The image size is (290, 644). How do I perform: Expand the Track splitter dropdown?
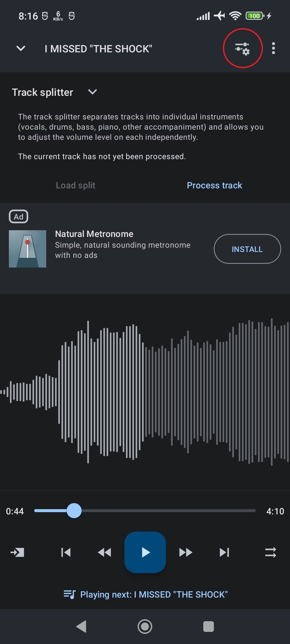(92, 92)
